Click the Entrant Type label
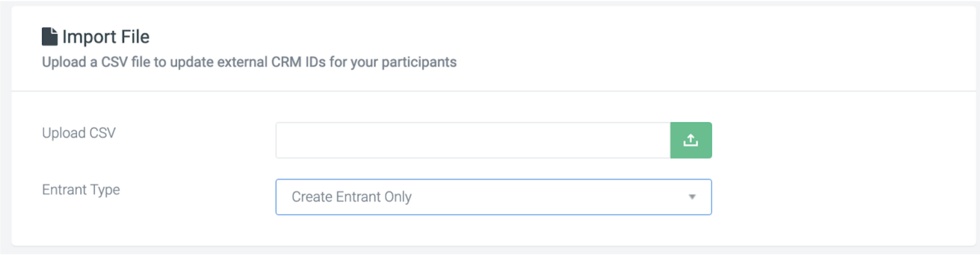Screen dimensions: 980x255 pyautogui.click(x=81, y=190)
